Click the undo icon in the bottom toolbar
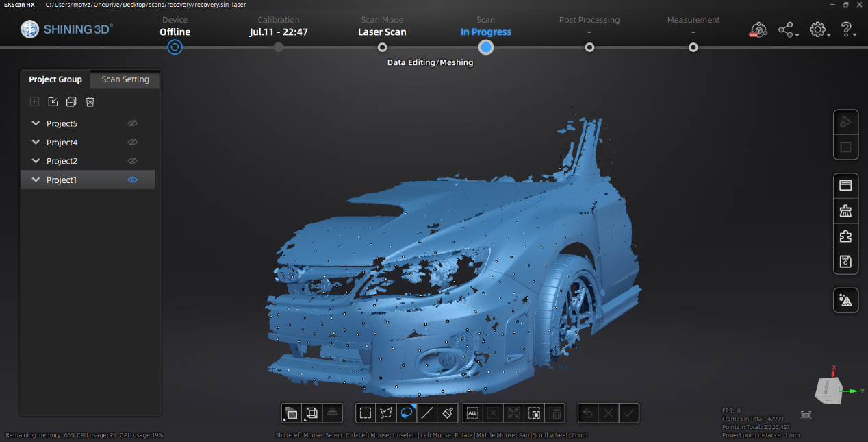This screenshot has width=868, height=442. pos(587,413)
